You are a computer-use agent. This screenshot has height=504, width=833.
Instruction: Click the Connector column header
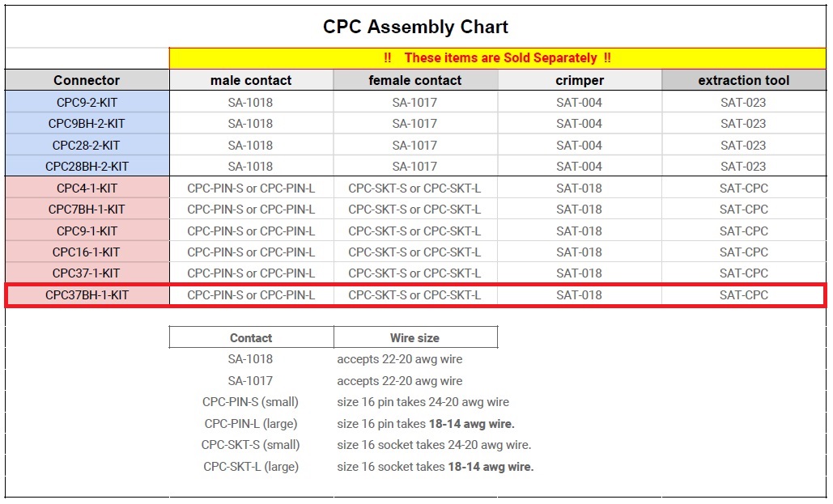click(87, 80)
